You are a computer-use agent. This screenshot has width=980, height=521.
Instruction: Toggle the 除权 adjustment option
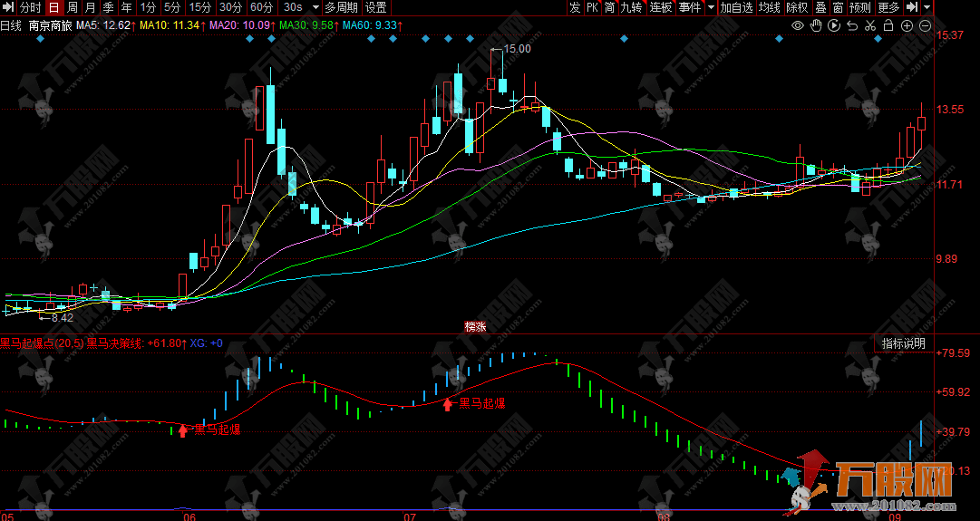797,8
